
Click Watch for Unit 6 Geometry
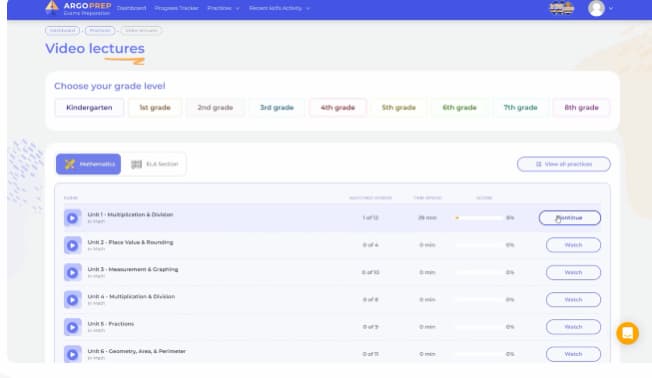(573, 354)
